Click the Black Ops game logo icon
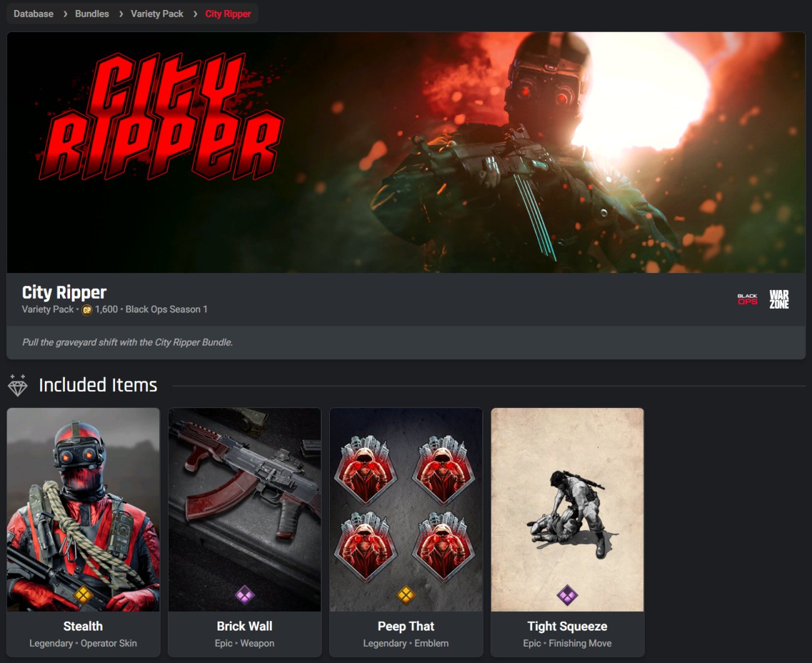 point(747,299)
